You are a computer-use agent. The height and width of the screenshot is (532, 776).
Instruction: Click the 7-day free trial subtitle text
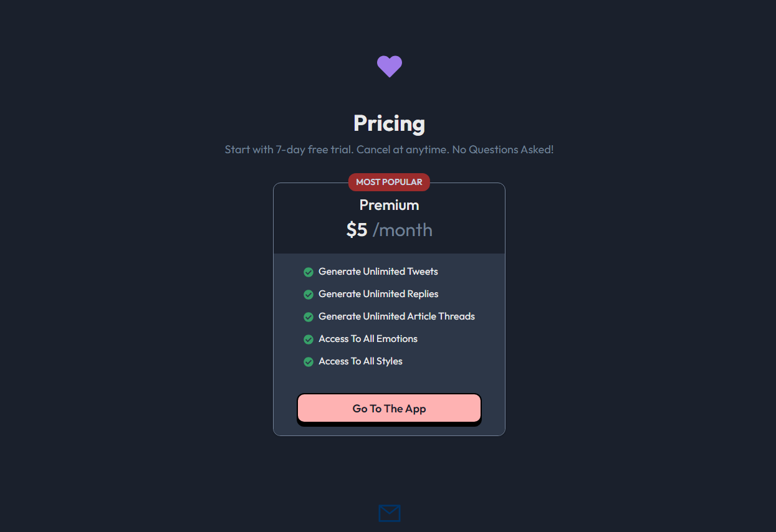click(x=389, y=150)
